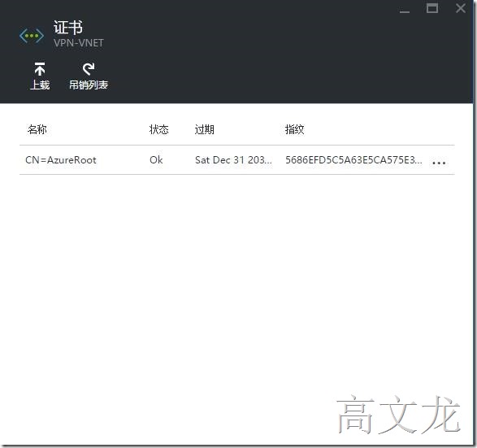
Task: Minimize the 证书 blade
Action: click(405, 11)
